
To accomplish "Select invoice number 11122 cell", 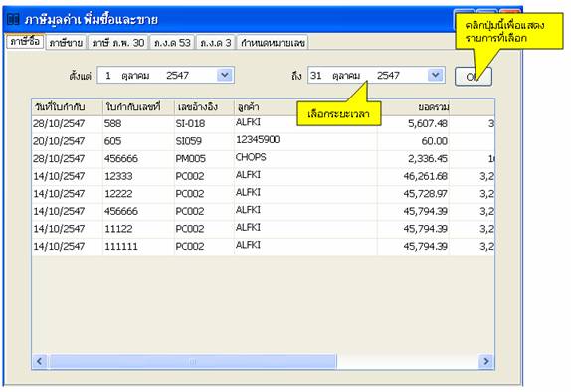I will [x=138, y=229].
